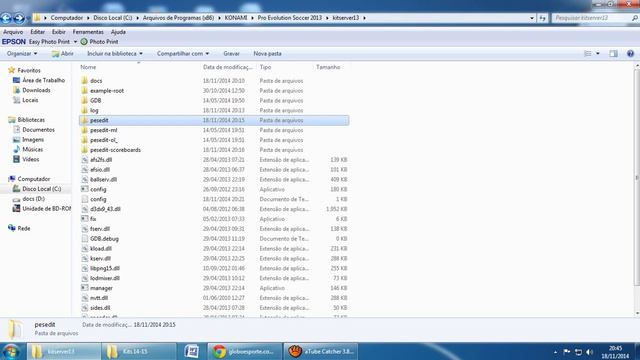Select the lodmixer.dll file
Viewport: 640px width, 360px height.
105,278
